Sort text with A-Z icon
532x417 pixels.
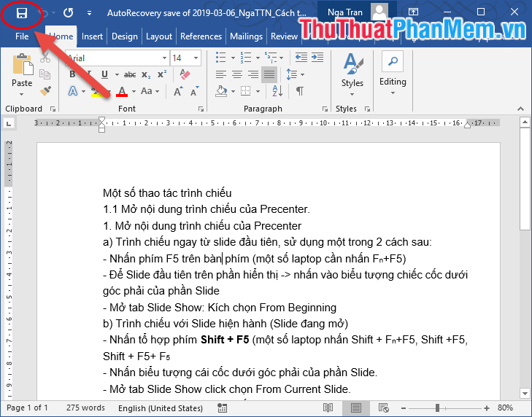[x=277, y=91]
